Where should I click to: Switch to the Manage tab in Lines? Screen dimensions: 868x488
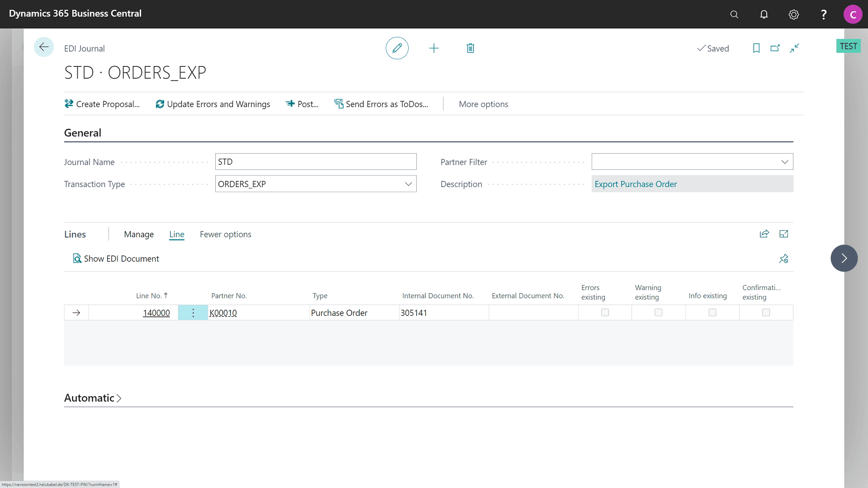point(138,234)
